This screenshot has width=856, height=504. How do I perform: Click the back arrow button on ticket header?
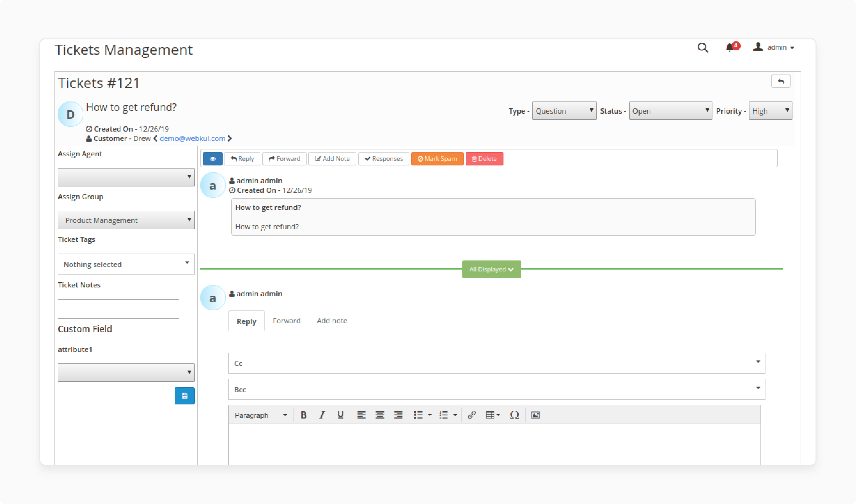[x=780, y=81]
